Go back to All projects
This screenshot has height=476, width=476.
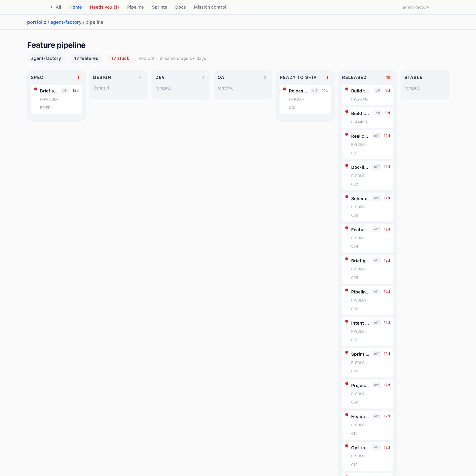tap(56, 7)
